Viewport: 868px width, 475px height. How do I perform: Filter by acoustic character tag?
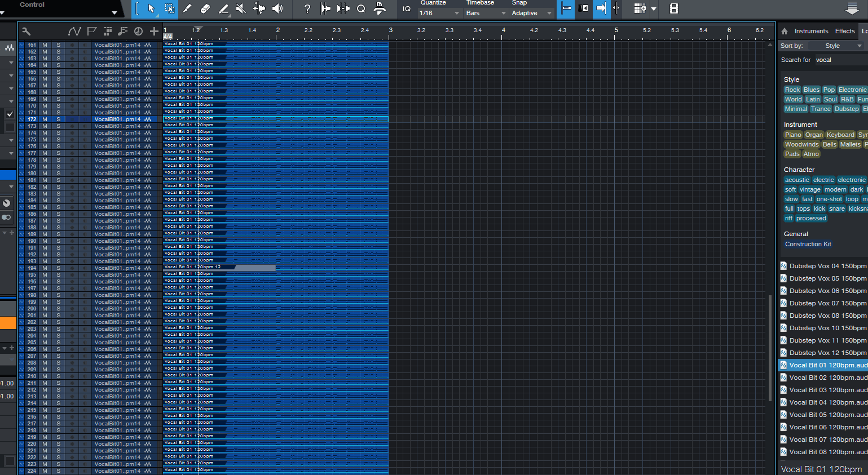(x=797, y=180)
